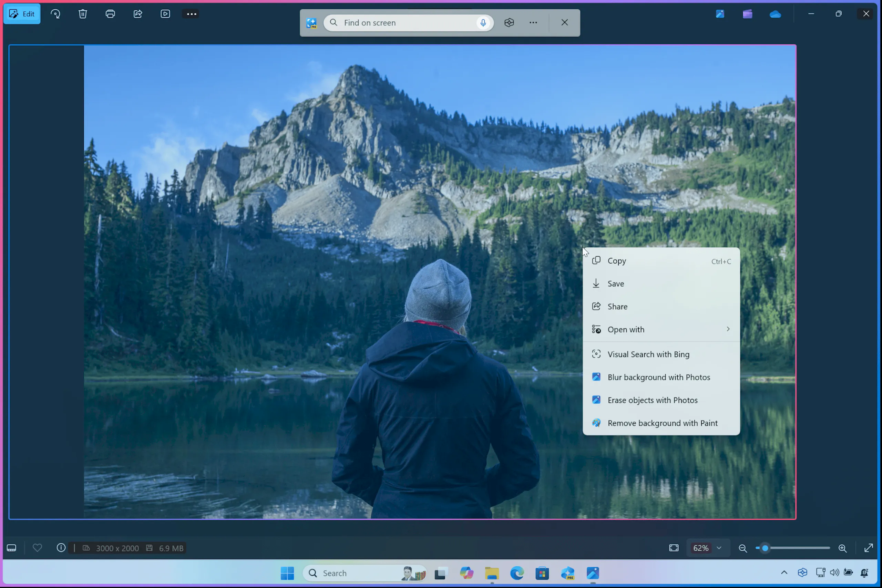Select Erase objects with Photos
Image resolution: width=882 pixels, height=588 pixels.
pyautogui.click(x=652, y=400)
